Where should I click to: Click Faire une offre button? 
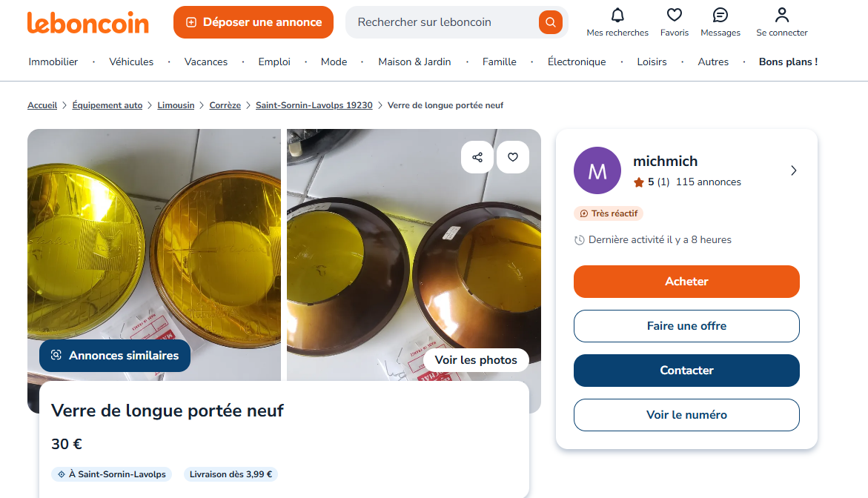(686, 326)
